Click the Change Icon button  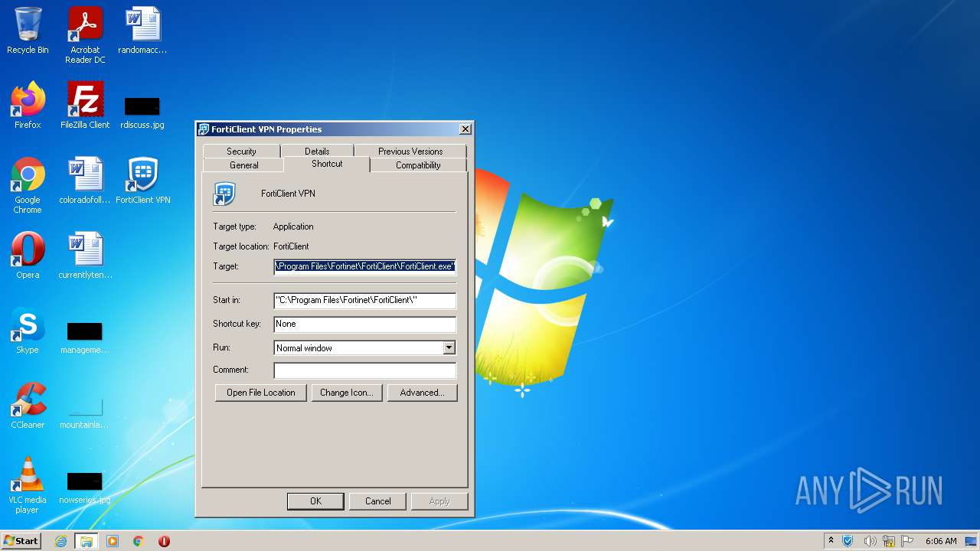347,393
